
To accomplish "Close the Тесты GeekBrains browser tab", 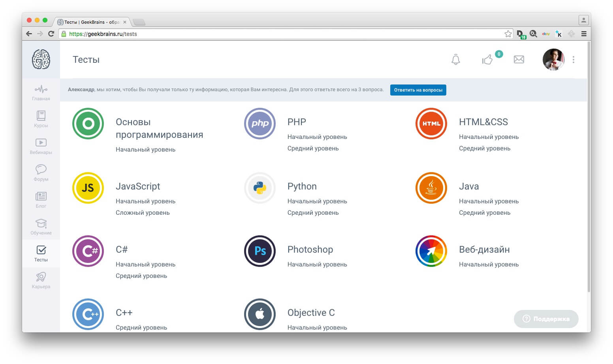I will pos(125,22).
